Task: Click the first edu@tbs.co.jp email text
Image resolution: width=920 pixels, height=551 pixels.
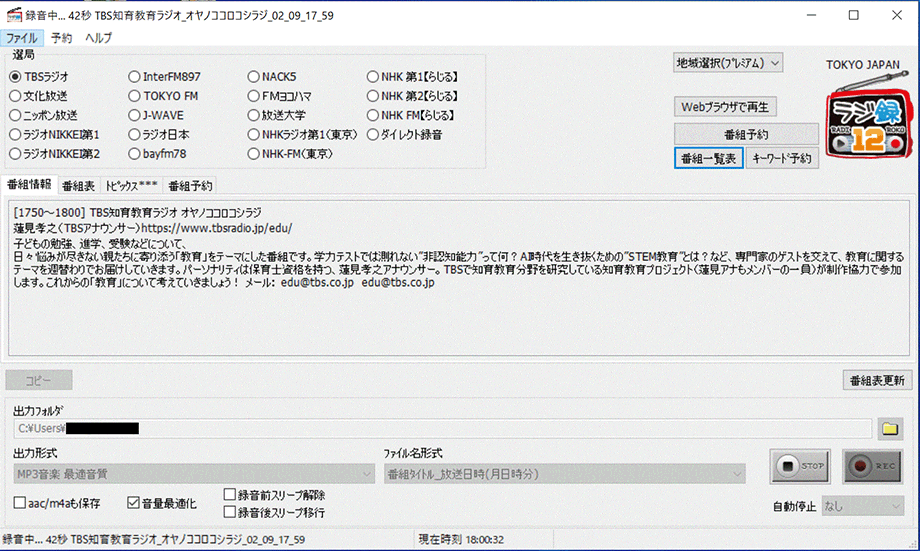Action: click(317, 282)
